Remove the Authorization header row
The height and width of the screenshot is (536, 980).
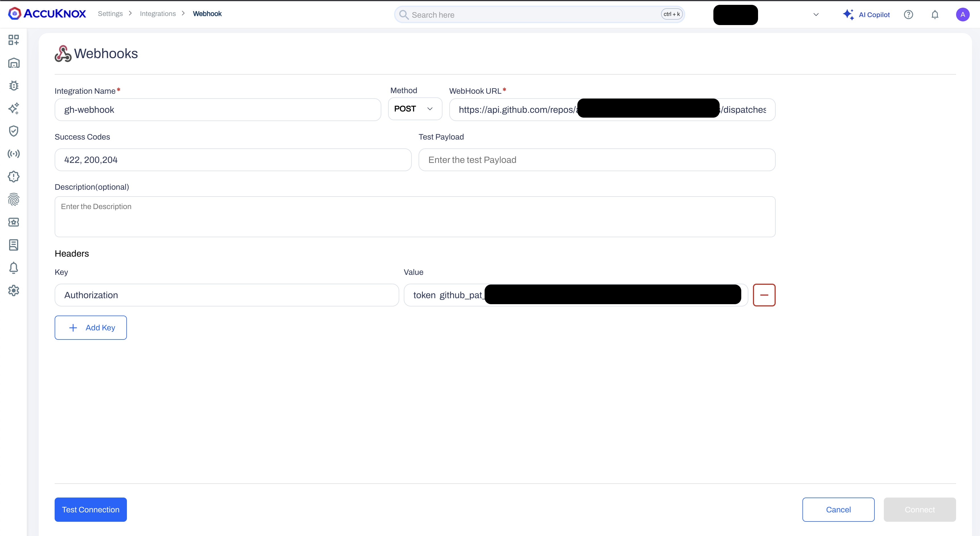(764, 295)
